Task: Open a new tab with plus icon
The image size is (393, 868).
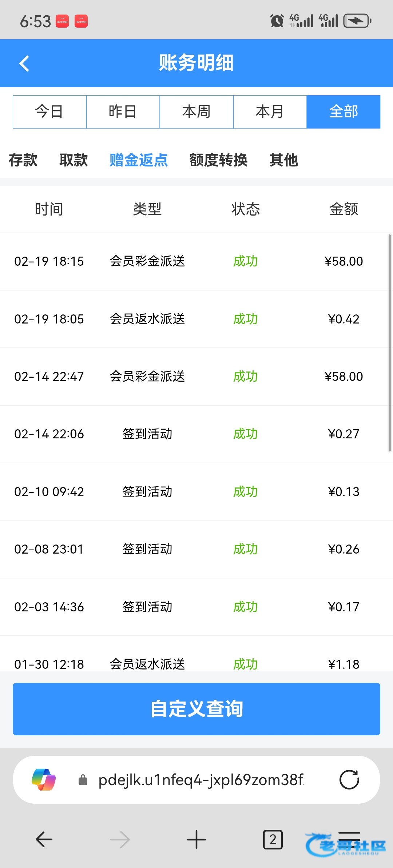Action: click(196, 839)
